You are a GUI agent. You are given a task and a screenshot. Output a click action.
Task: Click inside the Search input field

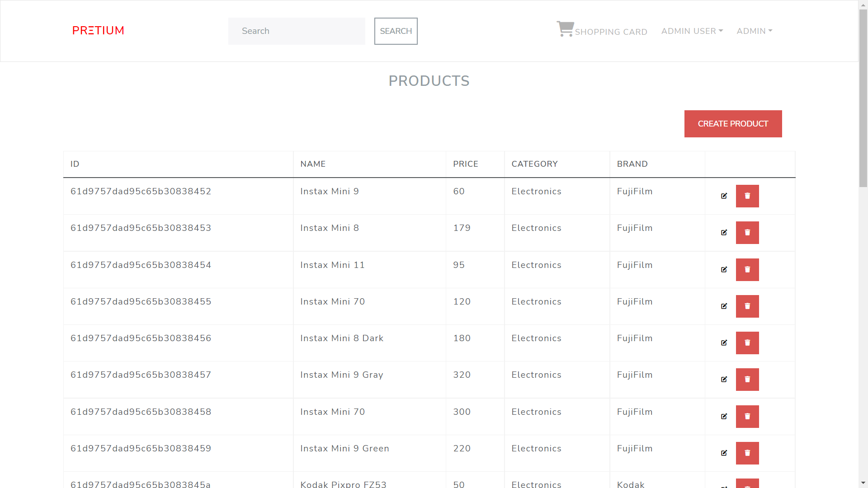296,31
